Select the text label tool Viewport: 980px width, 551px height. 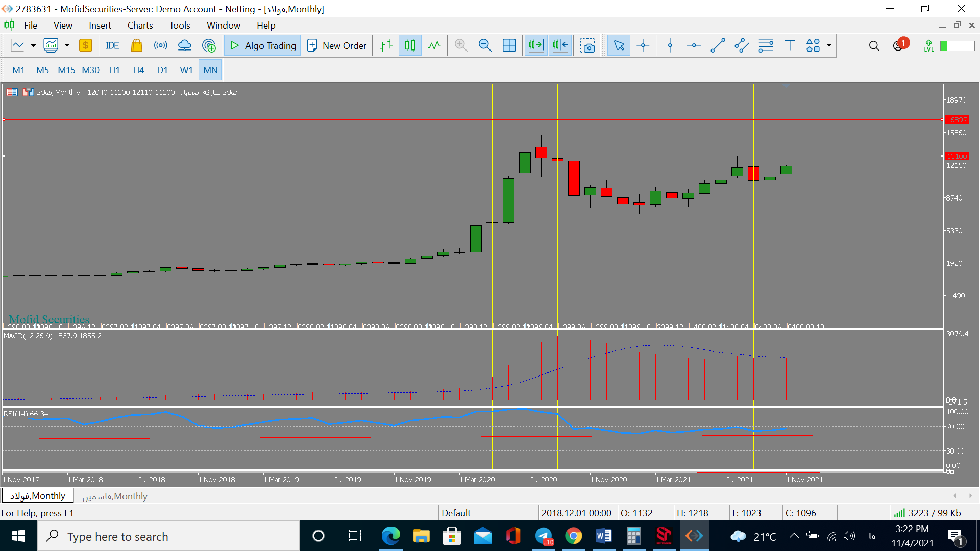tap(790, 45)
